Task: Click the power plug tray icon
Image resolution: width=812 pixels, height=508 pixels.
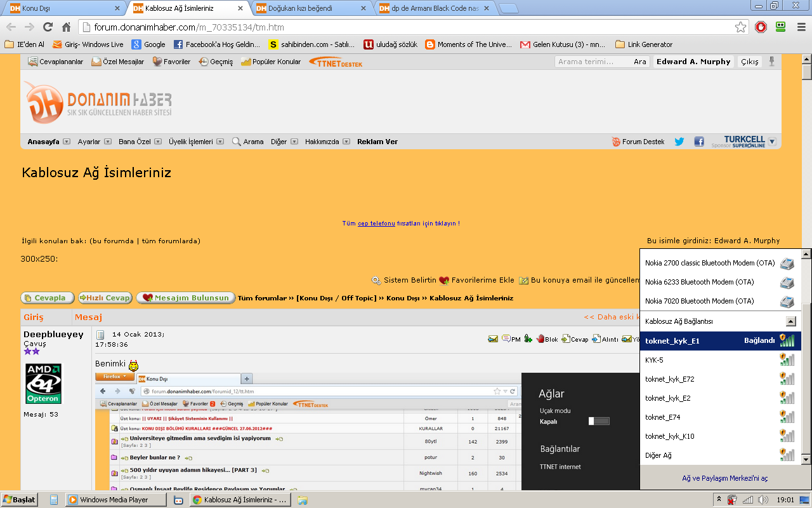Action: (x=733, y=500)
